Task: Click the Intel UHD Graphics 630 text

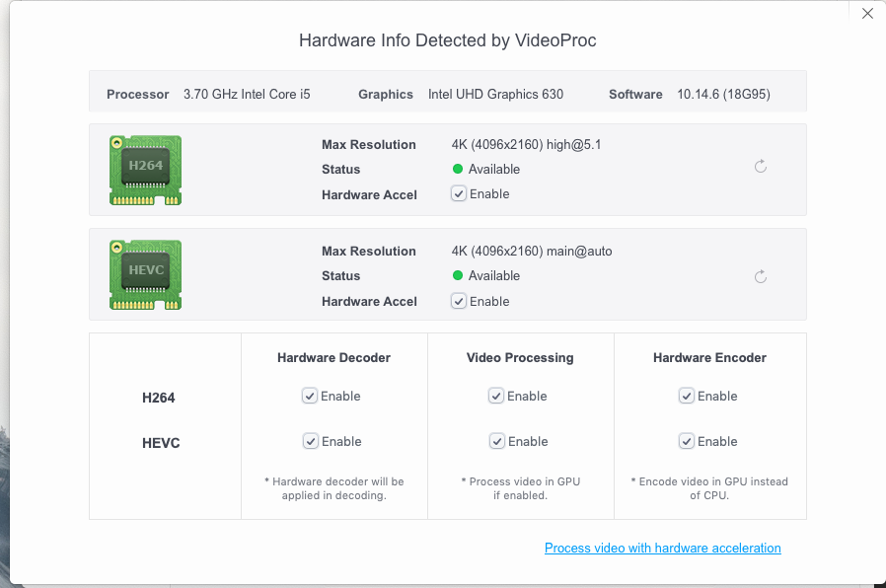Action: 495,95
